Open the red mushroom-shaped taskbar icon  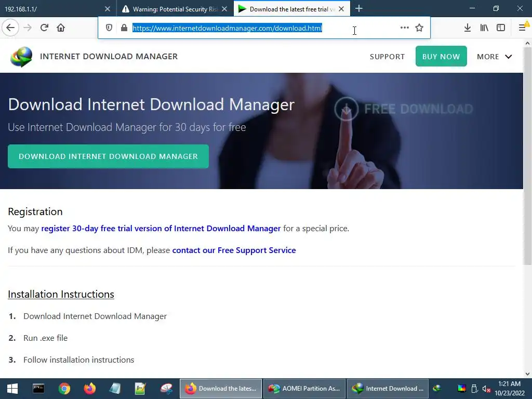point(166,389)
